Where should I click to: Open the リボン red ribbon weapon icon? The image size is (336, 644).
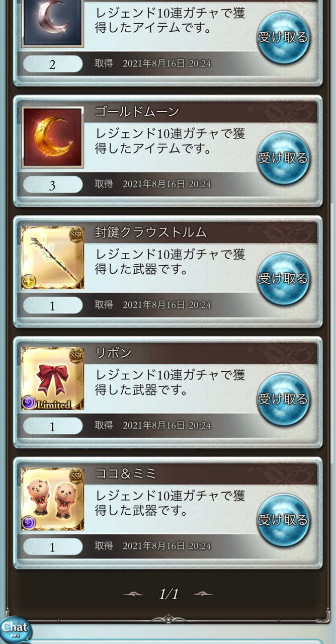(52, 378)
